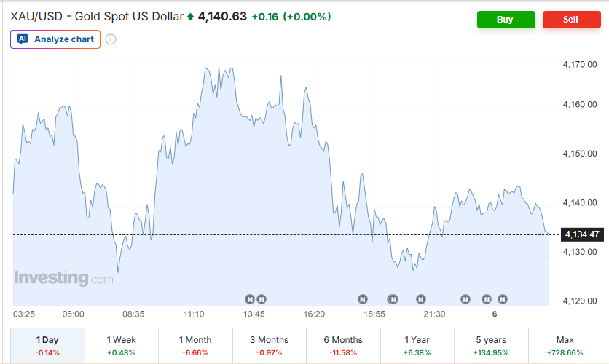This screenshot has width=609, height=364.
Task: Click the 06:00 time axis label
Action: pyautogui.click(x=73, y=314)
